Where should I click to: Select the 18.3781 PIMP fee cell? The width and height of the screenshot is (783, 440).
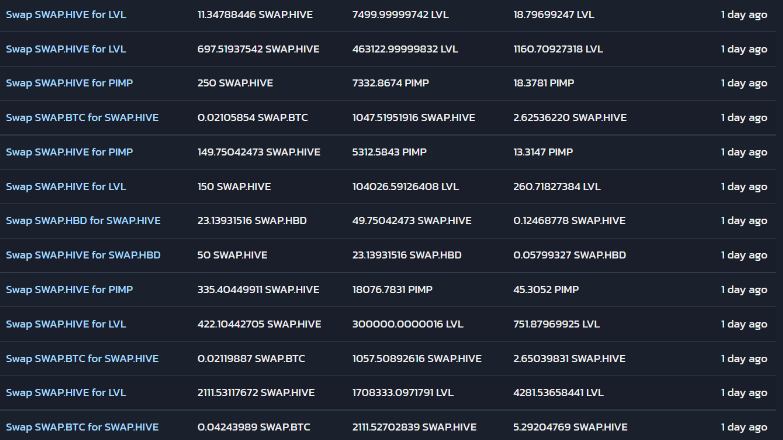[544, 83]
